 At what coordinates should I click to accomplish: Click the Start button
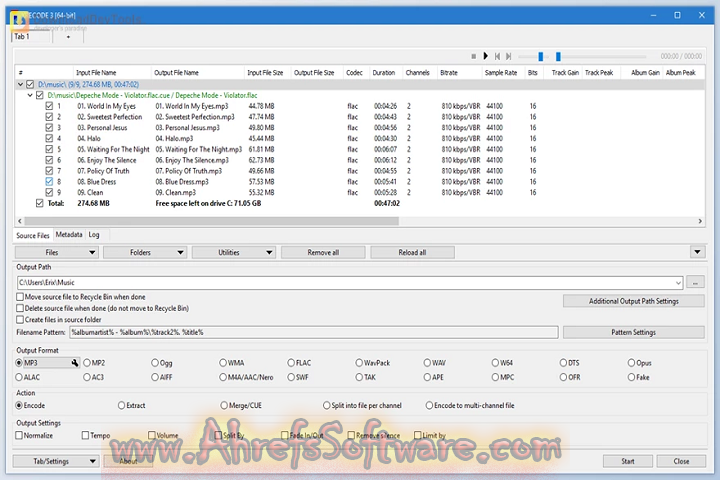[628, 461]
